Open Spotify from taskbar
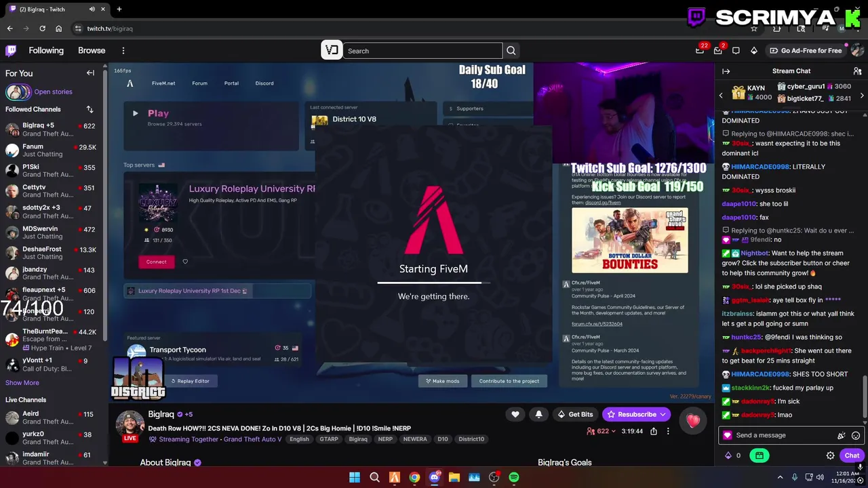 514,477
